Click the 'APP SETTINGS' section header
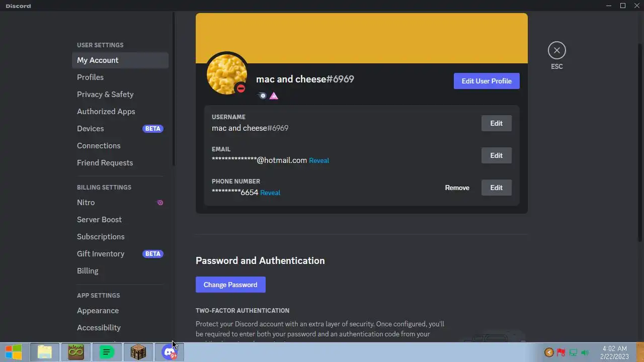The width and height of the screenshot is (644, 362). click(x=99, y=296)
